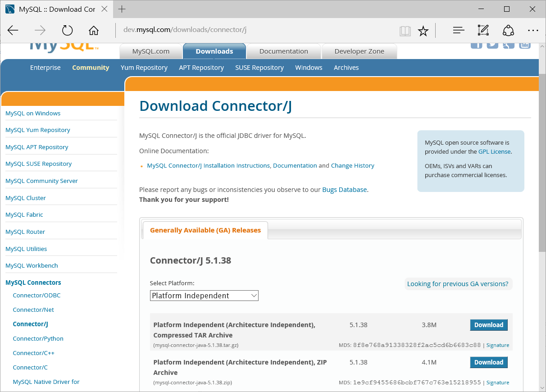The image size is (546, 392).
Task: Open Connector/J sidebar link
Action: (30, 324)
